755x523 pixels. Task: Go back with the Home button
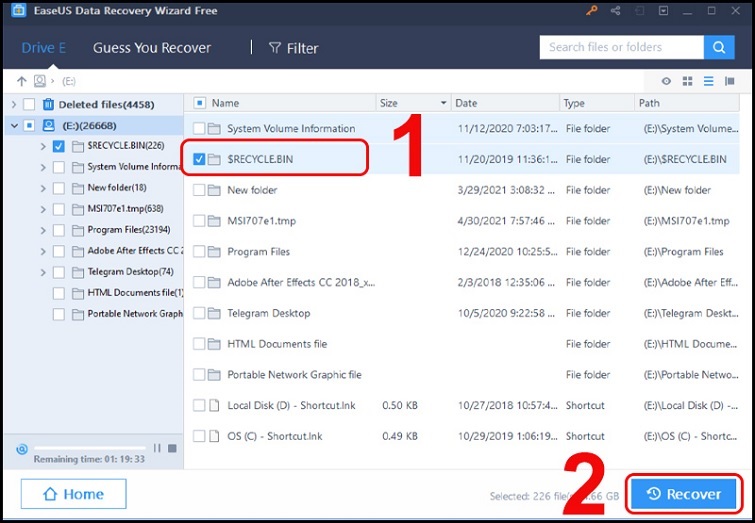click(73, 494)
